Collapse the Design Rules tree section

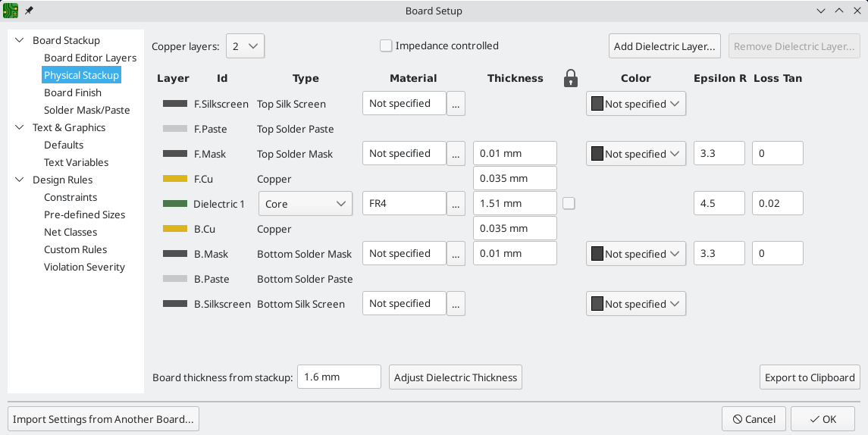(x=20, y=180)
